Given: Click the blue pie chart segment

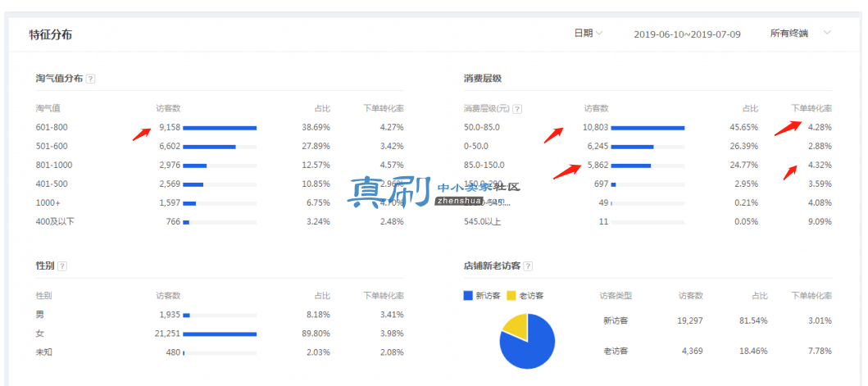Looking at the screenshot, I should pos(529,349).
